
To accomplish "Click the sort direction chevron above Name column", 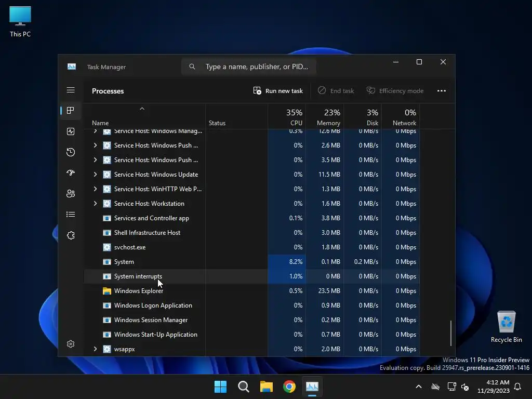I will 142,109.
